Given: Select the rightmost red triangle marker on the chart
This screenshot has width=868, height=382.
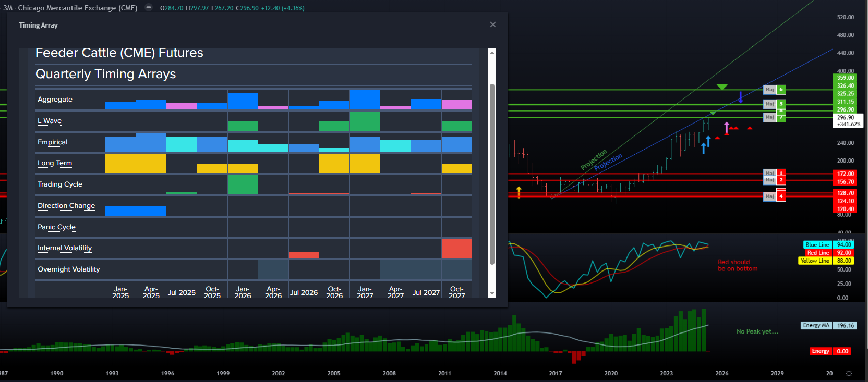Looking at the screenshot, I should pos(750,128).
